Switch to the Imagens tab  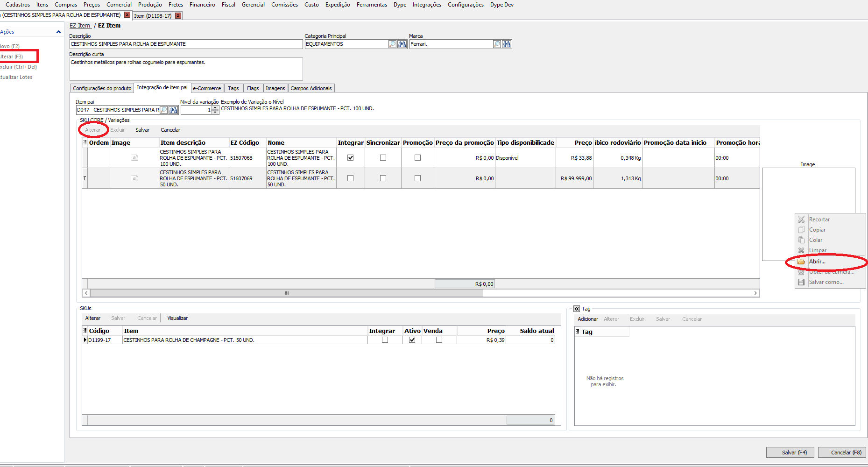tap(275, 88)
